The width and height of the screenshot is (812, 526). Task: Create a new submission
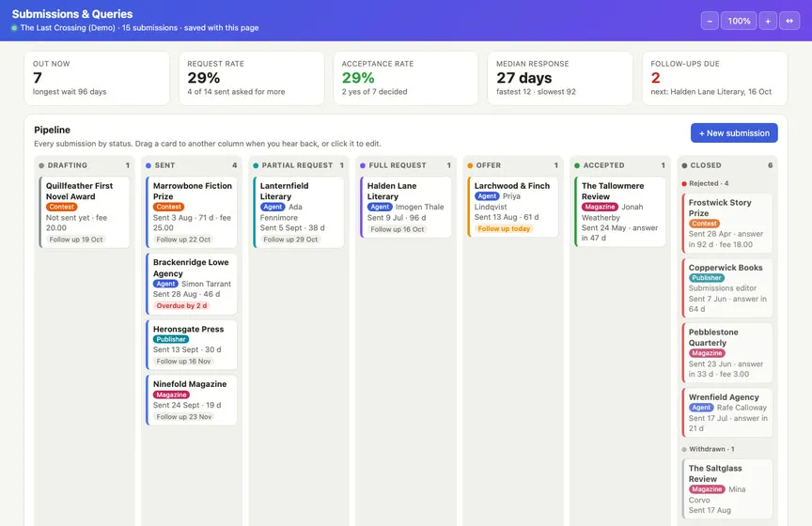click(734, 133)
